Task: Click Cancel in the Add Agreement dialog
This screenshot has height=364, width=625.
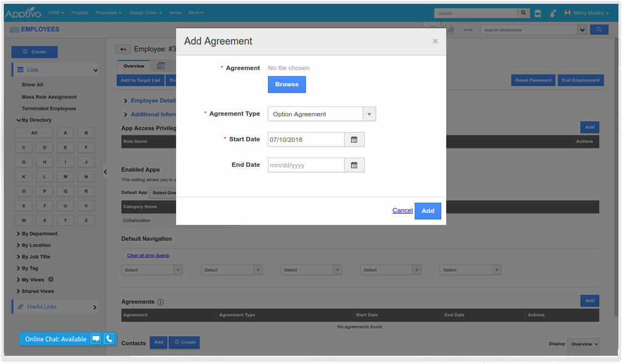Action: click(402, 210)
